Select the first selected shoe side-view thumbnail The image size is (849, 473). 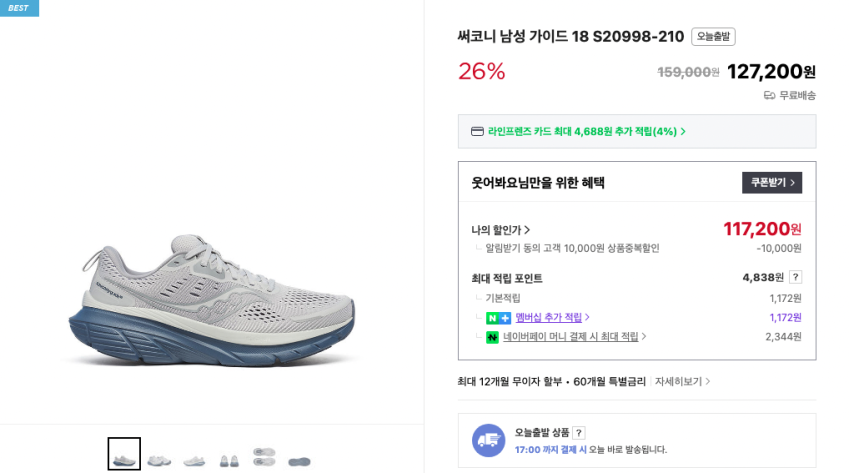pos(124,455)
